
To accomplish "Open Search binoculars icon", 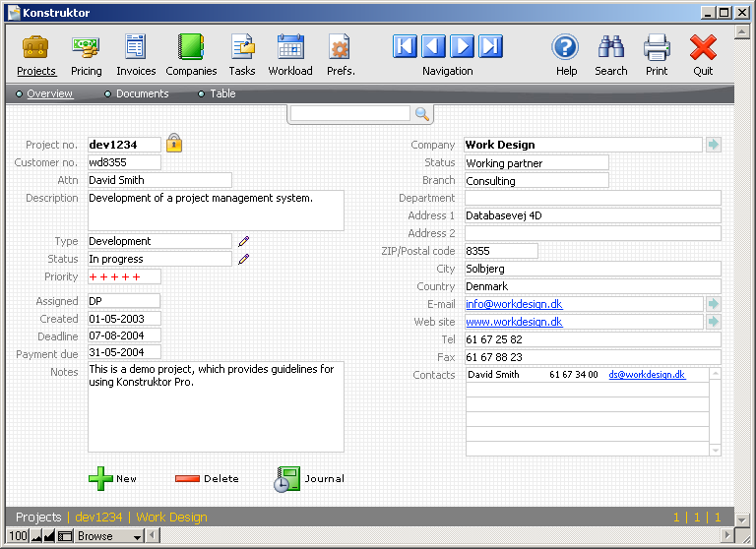I will (x=611, y=47).
